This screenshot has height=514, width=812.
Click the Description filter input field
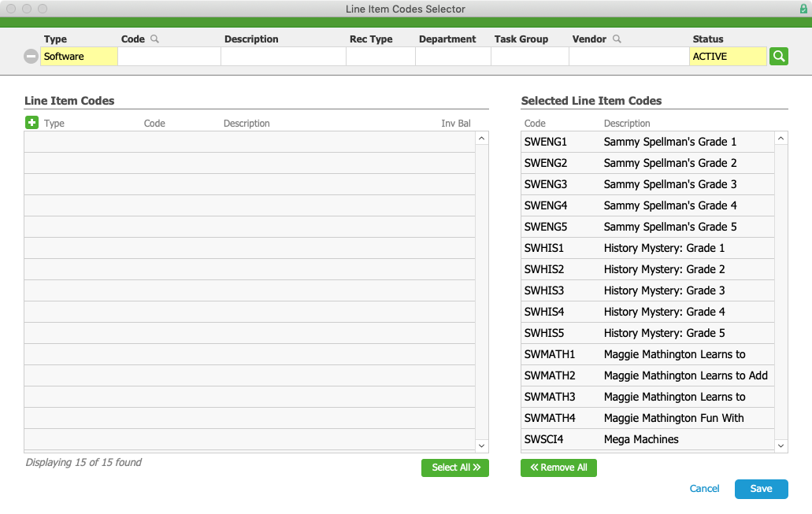(x=284, y=57)
